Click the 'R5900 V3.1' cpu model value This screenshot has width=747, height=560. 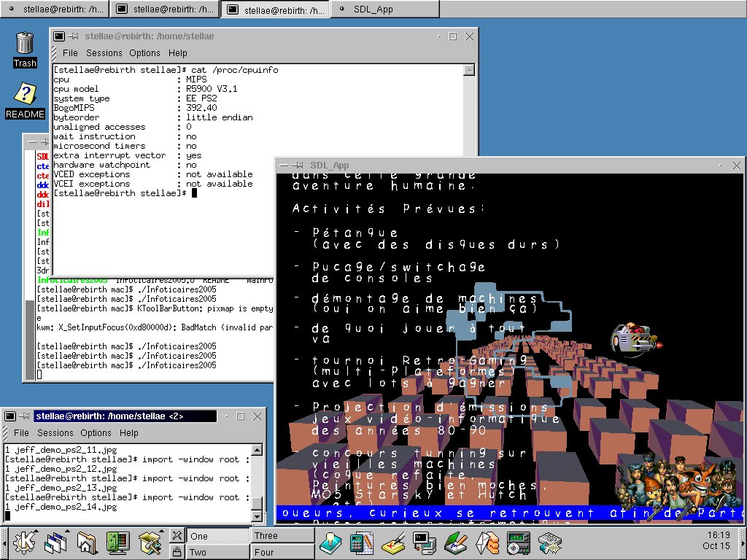212,88
